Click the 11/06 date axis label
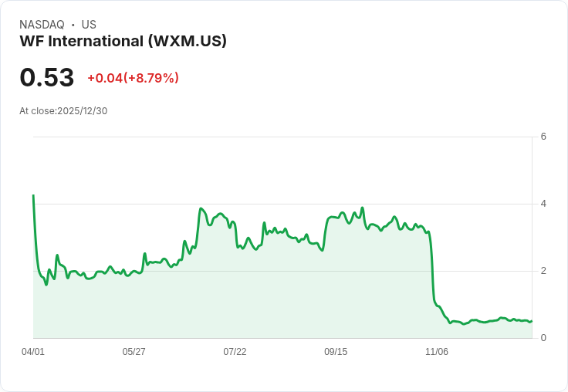Screen dimensions: 568x392 click(437, 352)
